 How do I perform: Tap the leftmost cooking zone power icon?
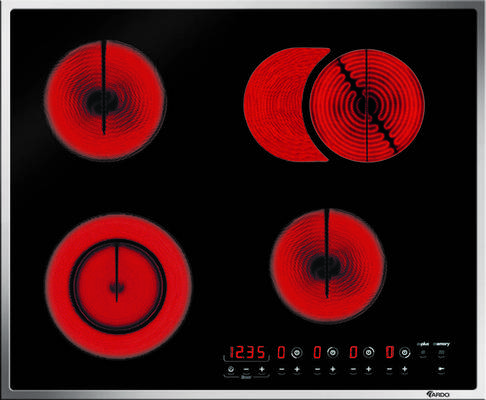tap(296, 352)
